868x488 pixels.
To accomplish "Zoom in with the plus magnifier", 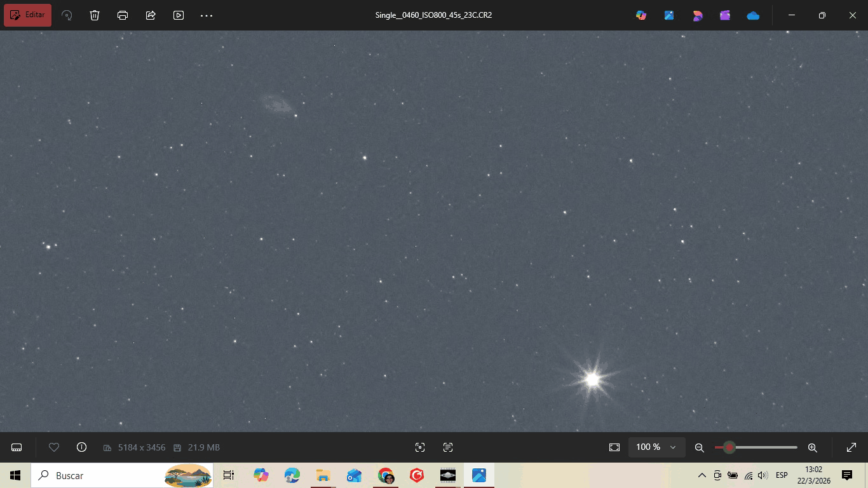I will coord(812,447).
